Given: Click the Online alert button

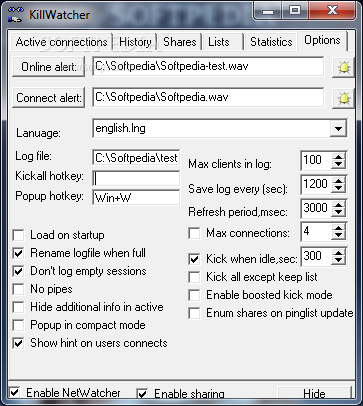Looking at the screenshot, I should (x=49, y=67).
